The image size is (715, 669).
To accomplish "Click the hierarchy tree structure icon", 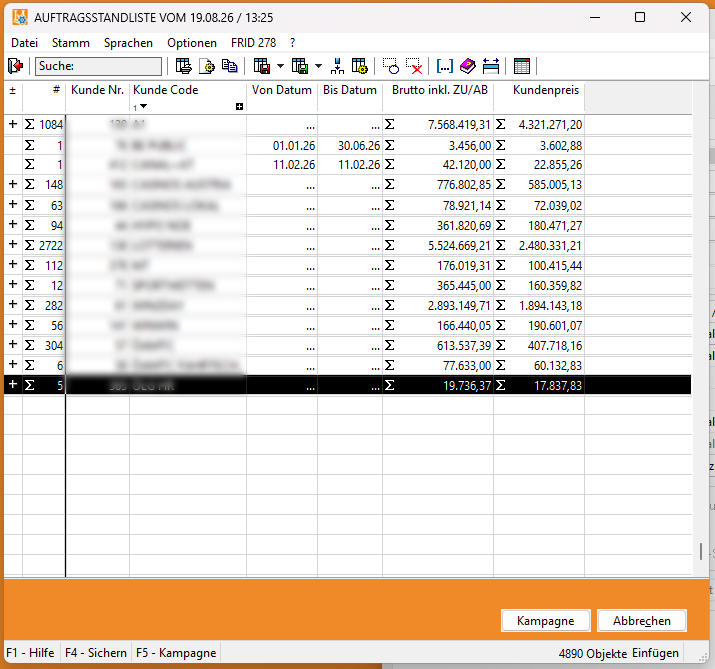I will 337,66.
